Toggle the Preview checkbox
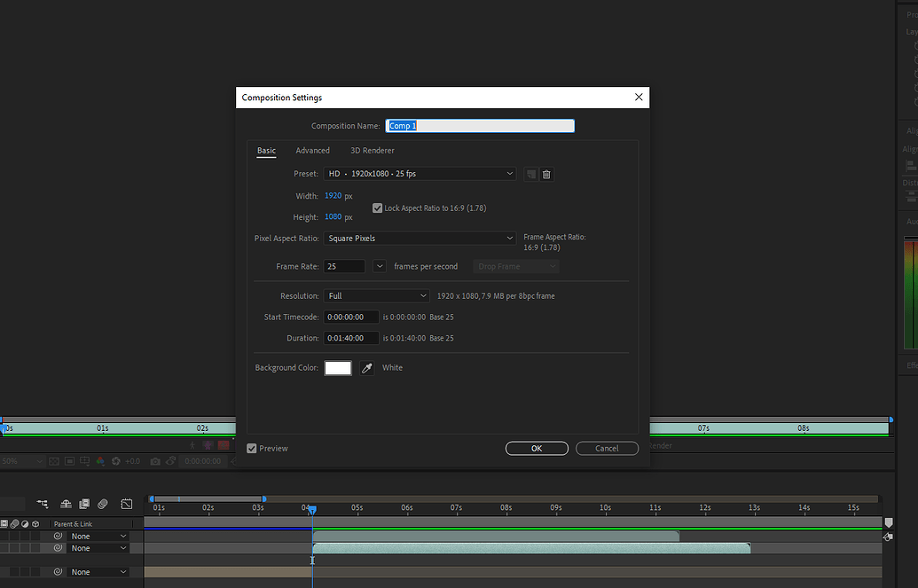Viewport: 918px width, 588px height. tap(252, 449)
